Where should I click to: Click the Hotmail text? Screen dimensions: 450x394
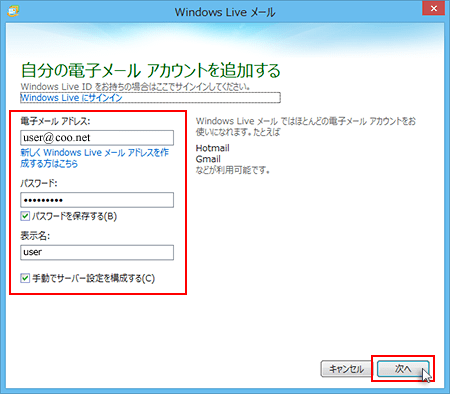point(213,148)
